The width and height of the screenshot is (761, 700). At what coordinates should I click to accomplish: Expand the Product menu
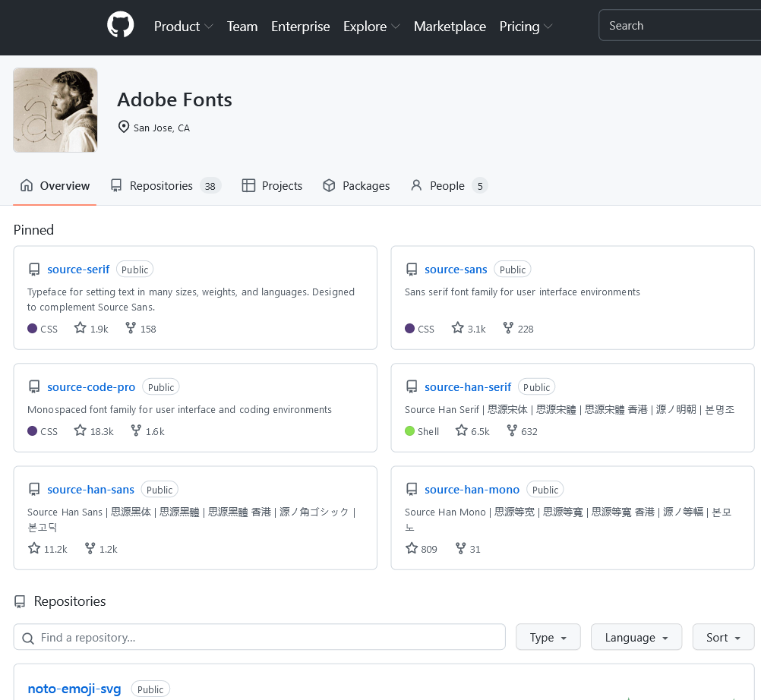click(183, 27)
